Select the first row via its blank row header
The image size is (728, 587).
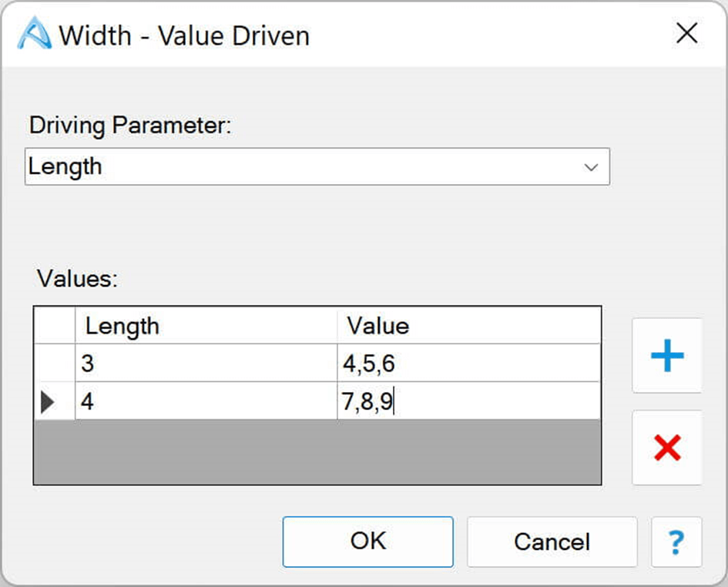(55, 363)
